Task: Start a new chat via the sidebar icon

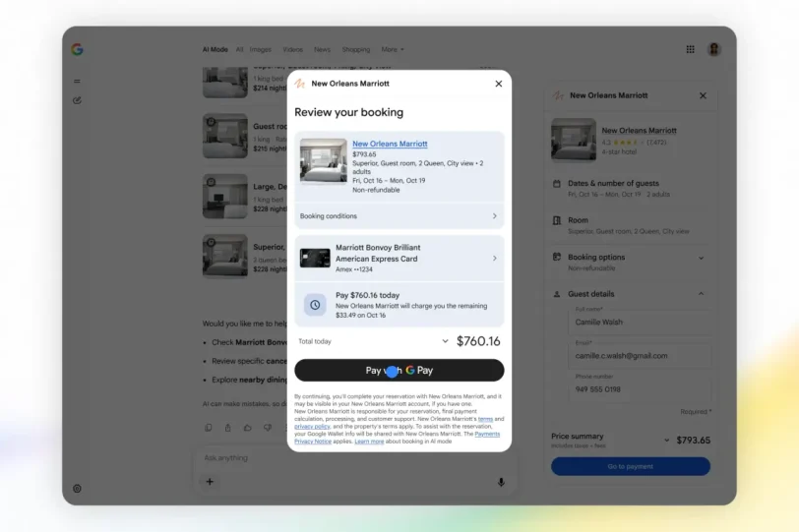Action: click(77, 100)
